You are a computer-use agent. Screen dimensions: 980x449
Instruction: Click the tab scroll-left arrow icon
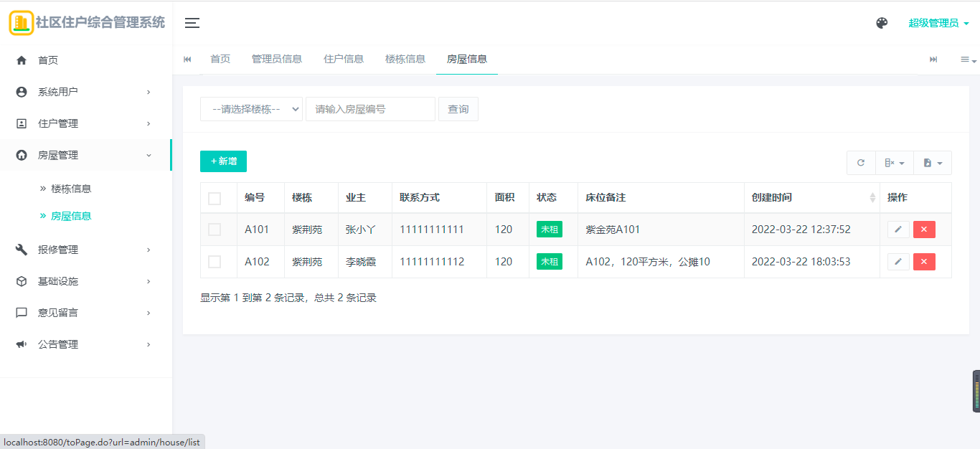pos(187,59)
